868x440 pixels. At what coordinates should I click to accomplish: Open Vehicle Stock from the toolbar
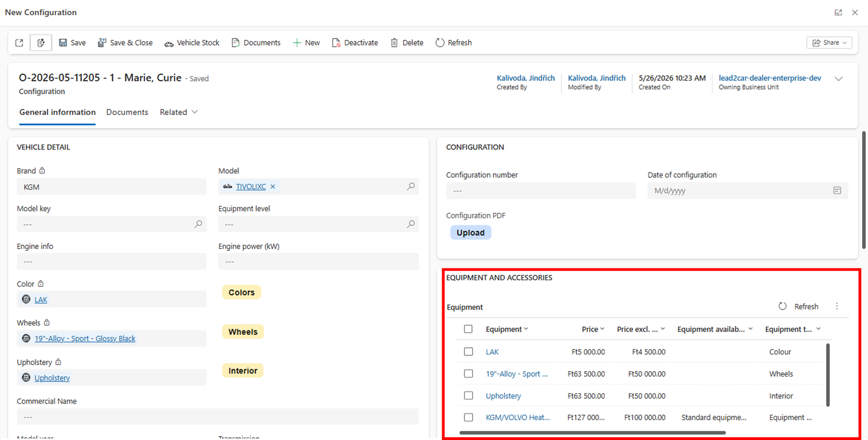coord(192,43)
